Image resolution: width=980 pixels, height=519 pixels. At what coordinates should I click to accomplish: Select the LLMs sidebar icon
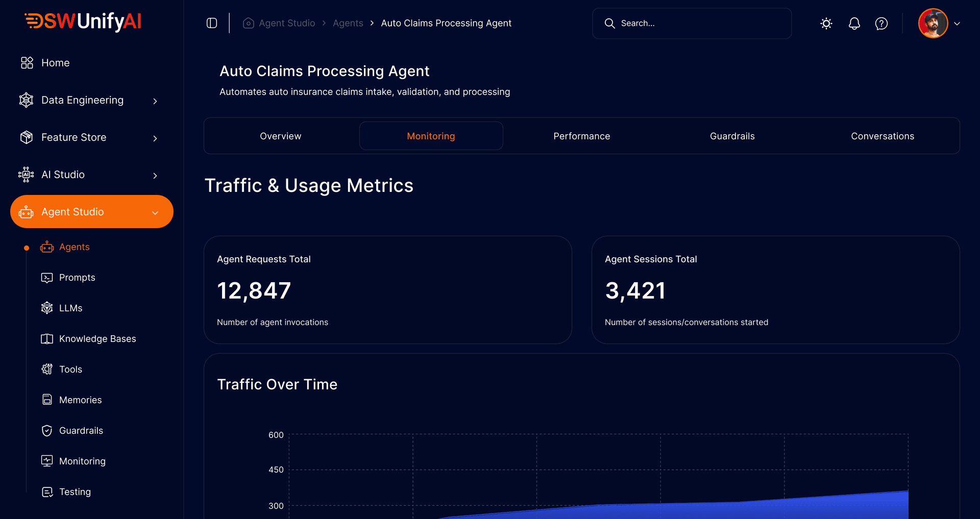point(47,308)
